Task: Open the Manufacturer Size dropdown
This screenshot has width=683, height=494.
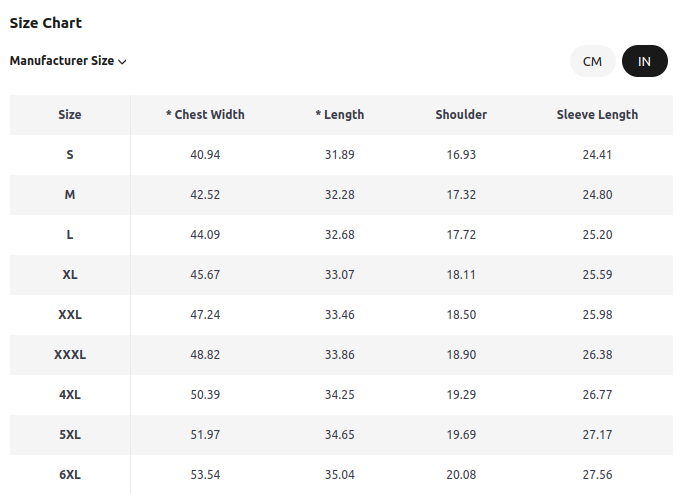Action: (x=68, y=61)
